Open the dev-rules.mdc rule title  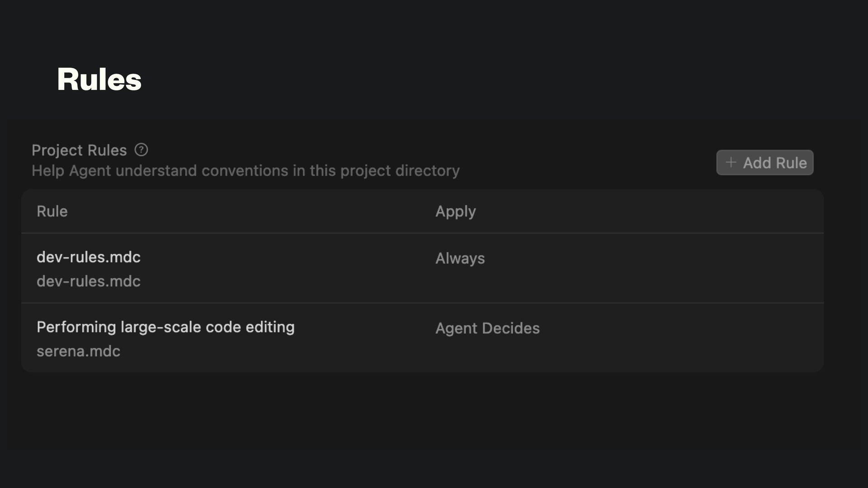[89, 257]
